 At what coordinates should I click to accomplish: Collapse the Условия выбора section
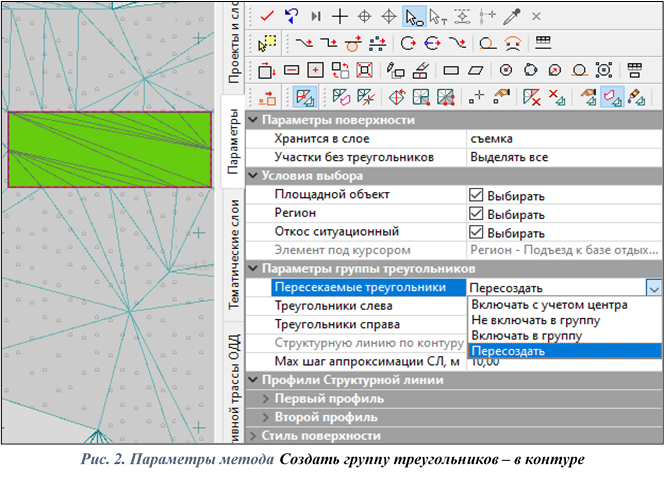253,175
